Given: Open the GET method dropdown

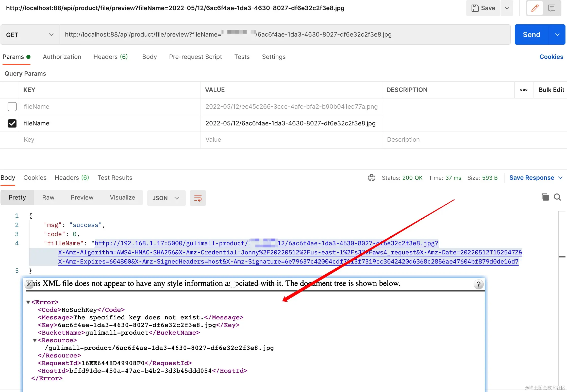Looking at the screenshot, I should click(x=30, y=35).
